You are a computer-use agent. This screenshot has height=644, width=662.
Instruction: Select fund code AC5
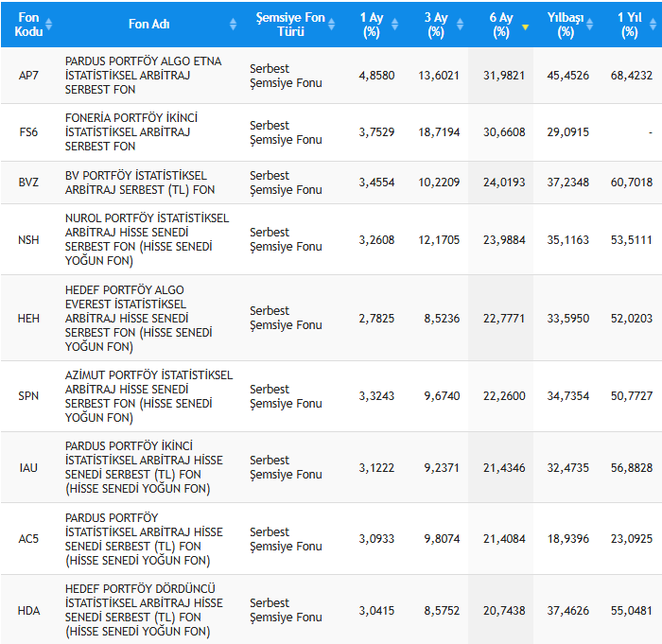[28, 539]
